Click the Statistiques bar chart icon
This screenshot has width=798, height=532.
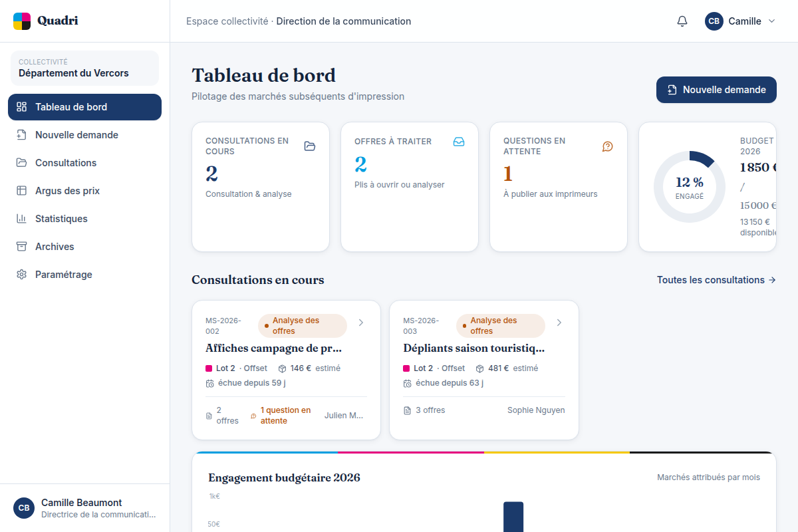point(22,219)
